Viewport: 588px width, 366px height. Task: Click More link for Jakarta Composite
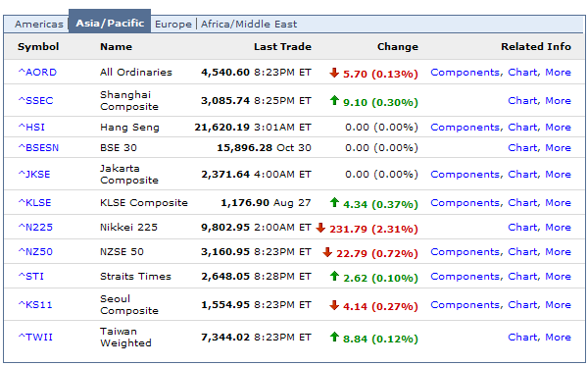click(x=558, y=175)
